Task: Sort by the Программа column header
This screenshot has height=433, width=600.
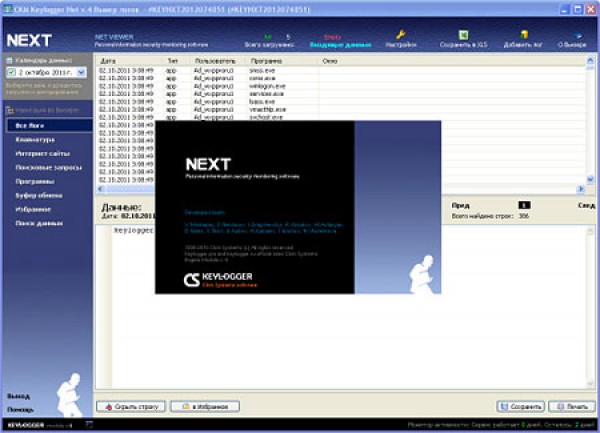Action: pos(281,61)
